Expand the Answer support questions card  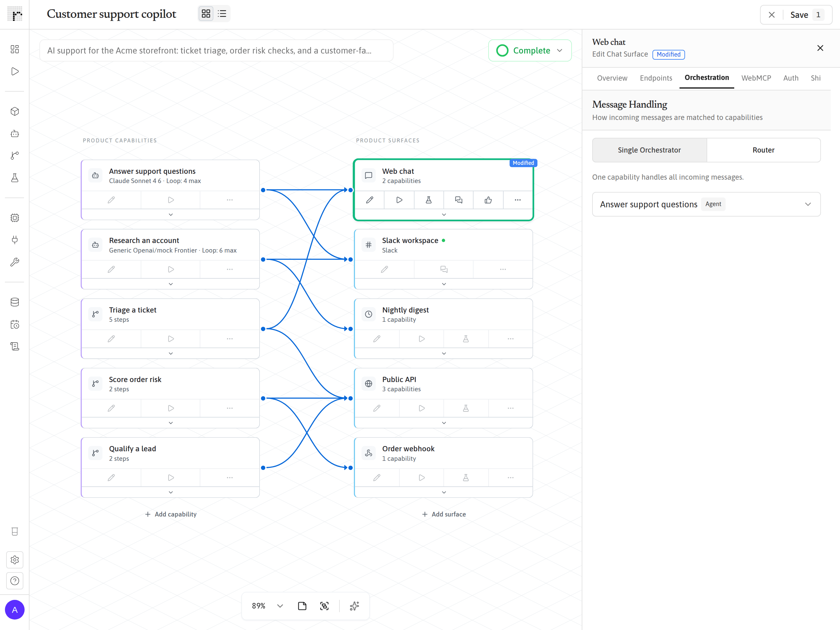point(171,215)
